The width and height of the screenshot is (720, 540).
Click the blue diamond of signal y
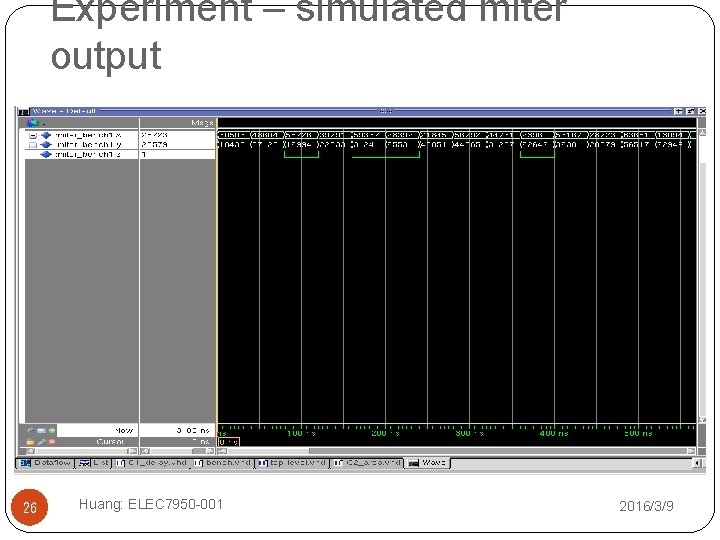tap(45, 145)
